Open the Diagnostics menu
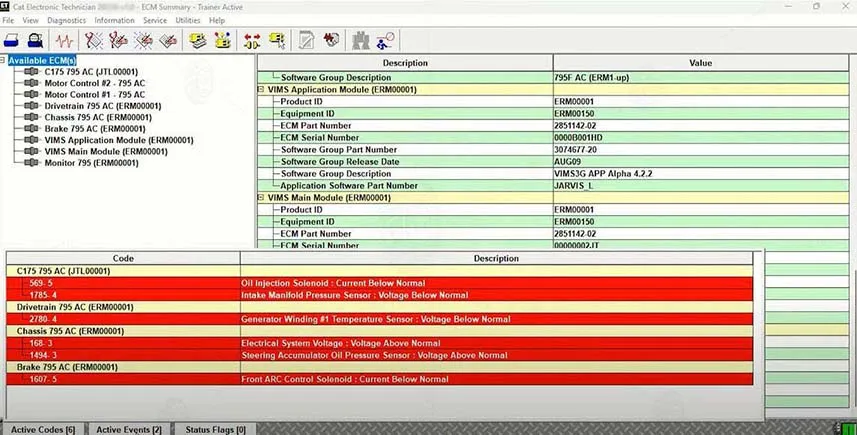 click(66, 20)
